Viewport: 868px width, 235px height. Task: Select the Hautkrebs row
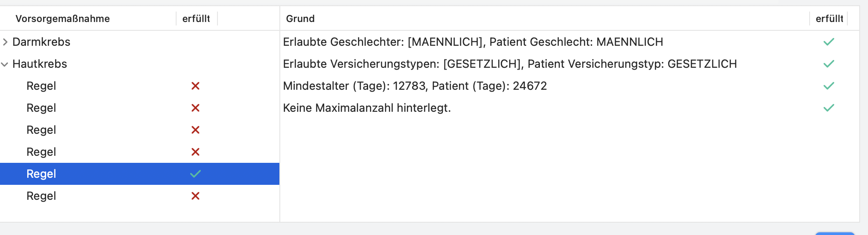140,64
